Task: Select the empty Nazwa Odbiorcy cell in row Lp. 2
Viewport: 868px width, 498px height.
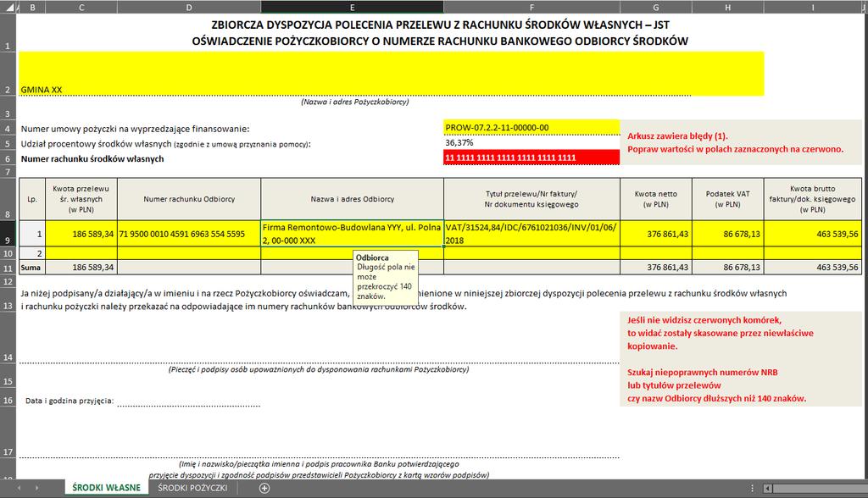Action: [352, 253]
